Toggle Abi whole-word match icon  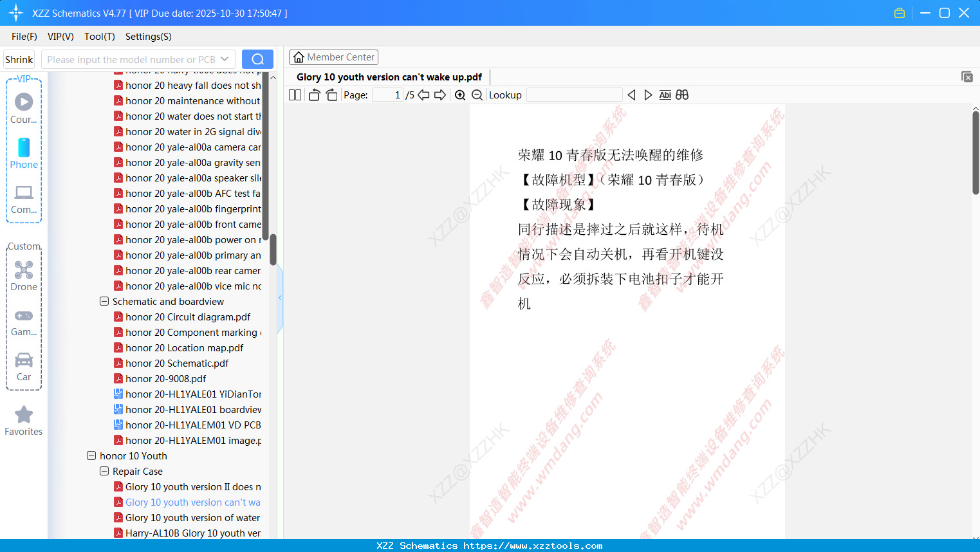pos(665,95)
